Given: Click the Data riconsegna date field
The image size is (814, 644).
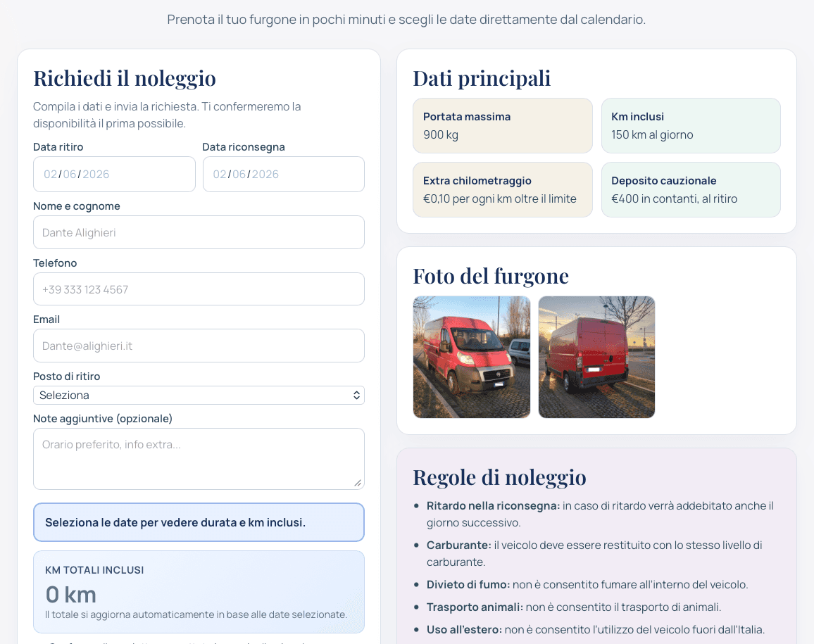Looking at the screenshot, I should pyautogui.click(x=284, y=175).
